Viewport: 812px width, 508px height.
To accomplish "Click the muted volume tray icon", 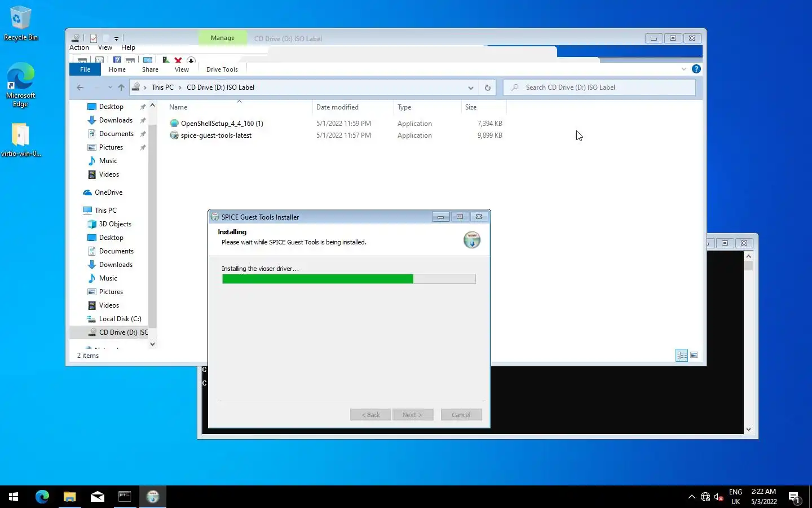I will [x=719, y=497].
